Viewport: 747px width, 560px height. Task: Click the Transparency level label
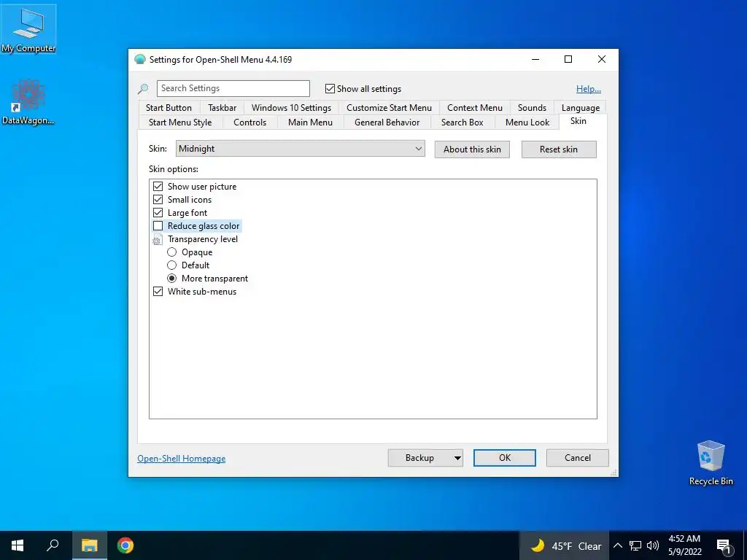pos(203,239)
